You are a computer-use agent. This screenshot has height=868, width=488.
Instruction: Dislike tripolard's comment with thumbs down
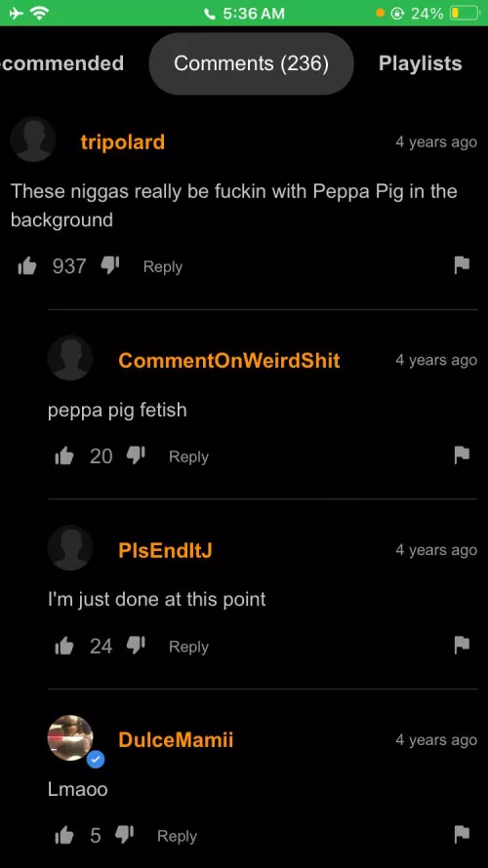(109, 266)
